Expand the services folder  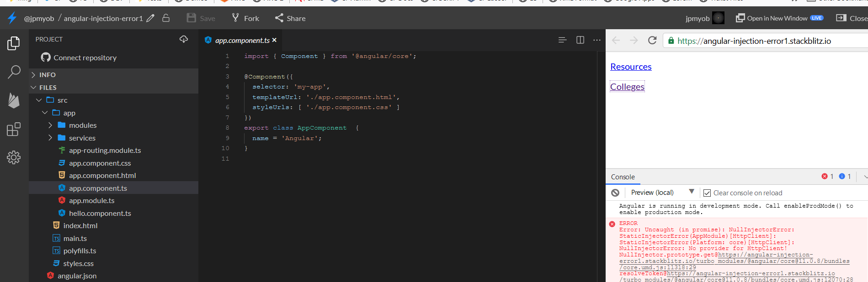(113, 138)
